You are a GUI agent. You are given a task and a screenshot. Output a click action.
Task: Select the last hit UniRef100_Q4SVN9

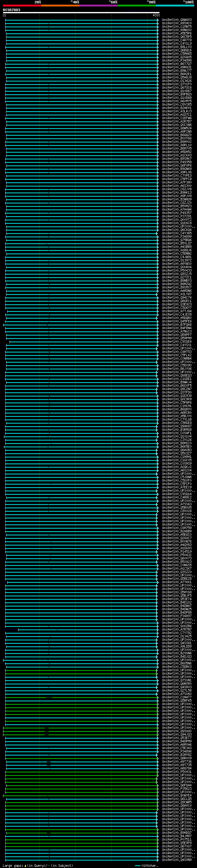click(177, 860)
